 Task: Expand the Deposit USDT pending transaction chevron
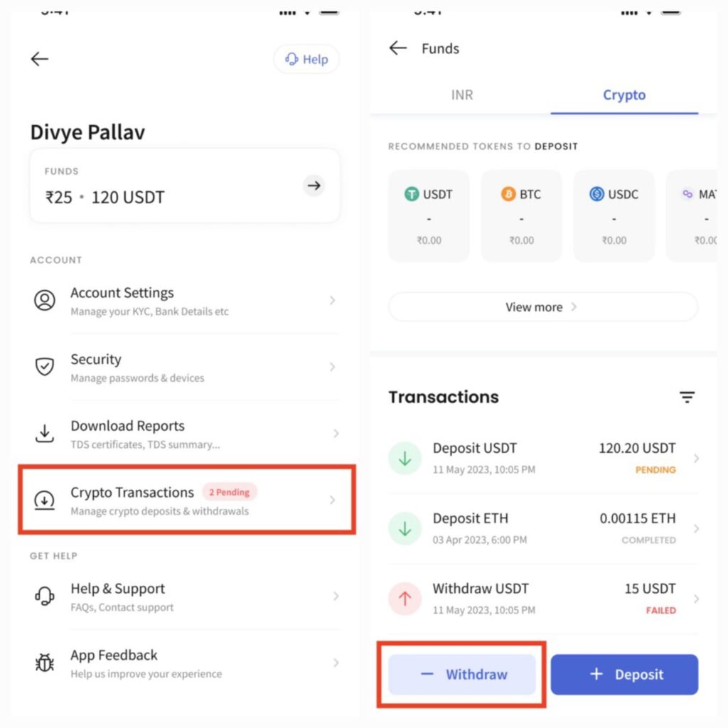(x=696, y=459)
